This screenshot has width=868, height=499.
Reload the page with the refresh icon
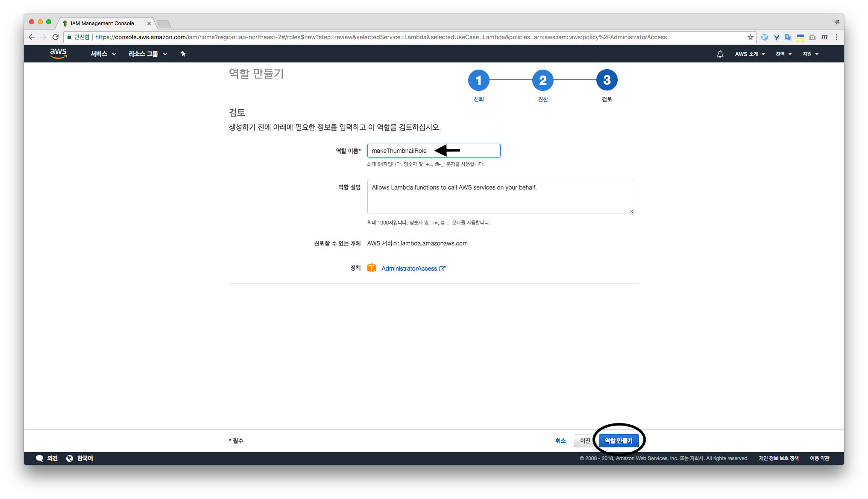pyautogui.click(x=56, y=37)
